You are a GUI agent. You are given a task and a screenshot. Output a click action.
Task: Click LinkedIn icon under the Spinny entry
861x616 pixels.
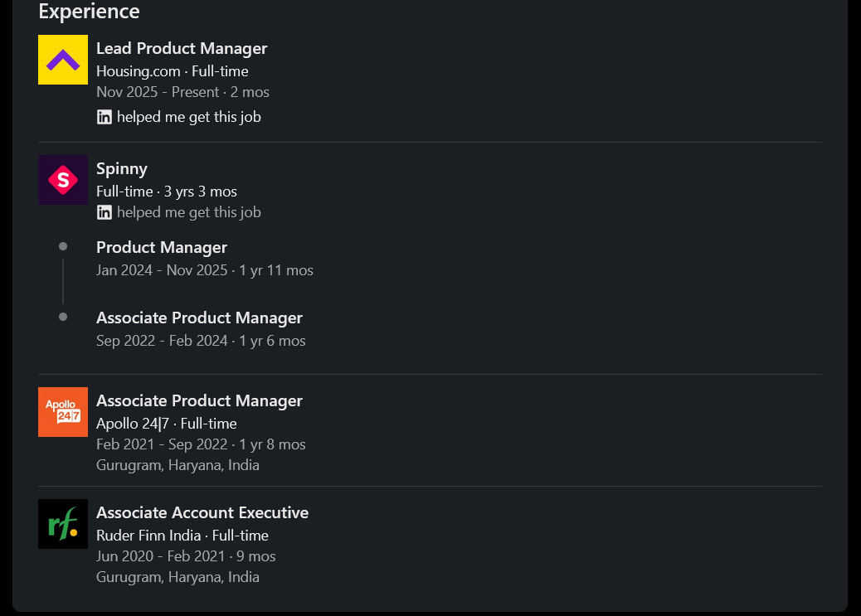(105, 212)
